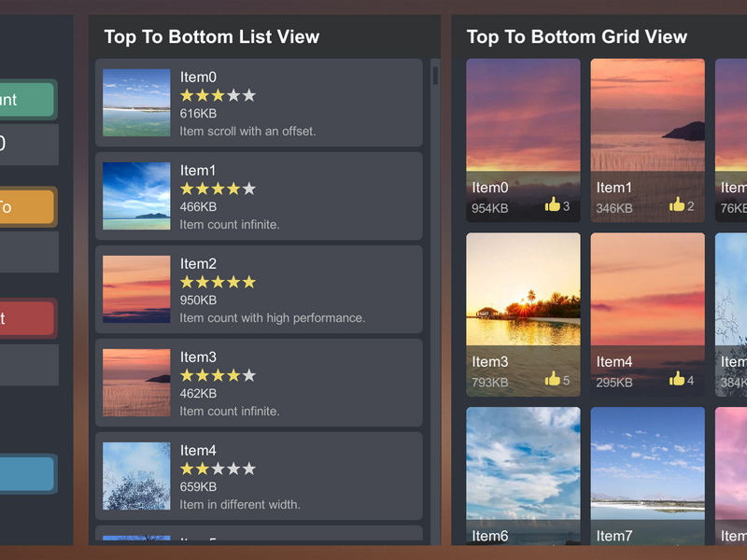Click the star rating of list Item3
The height and width of the screenshot is (560, 747).
click(x=218, y=376)
